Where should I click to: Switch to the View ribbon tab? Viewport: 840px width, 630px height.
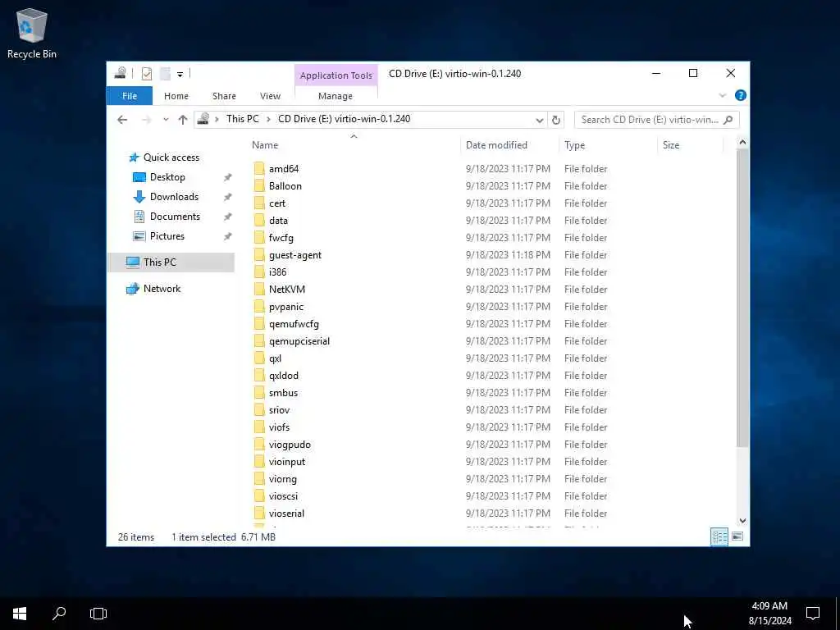(270, 96)
